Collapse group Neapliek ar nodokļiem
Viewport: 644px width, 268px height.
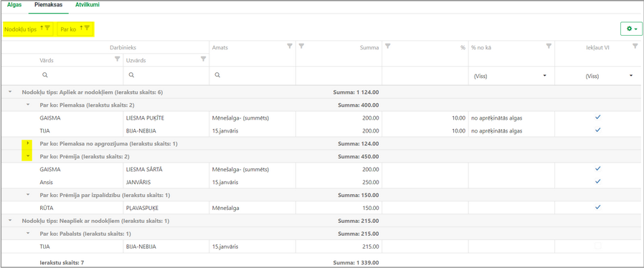pos(9,221)
